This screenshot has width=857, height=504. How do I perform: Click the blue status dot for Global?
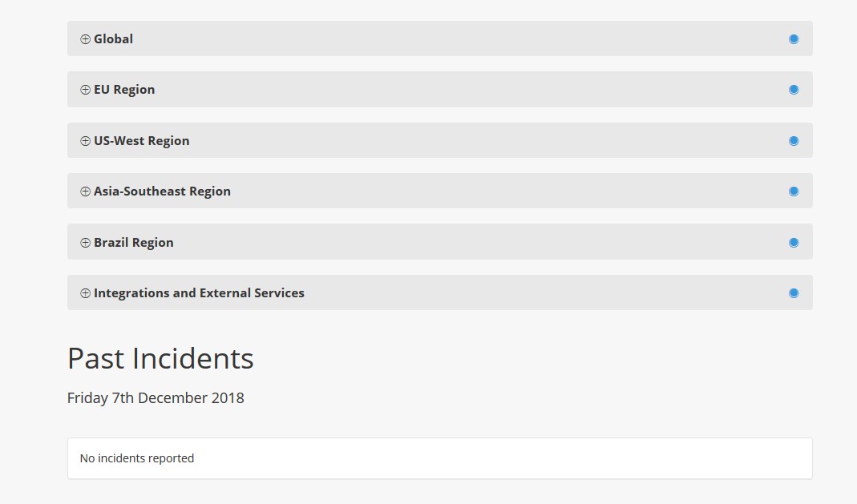point(794,39)
